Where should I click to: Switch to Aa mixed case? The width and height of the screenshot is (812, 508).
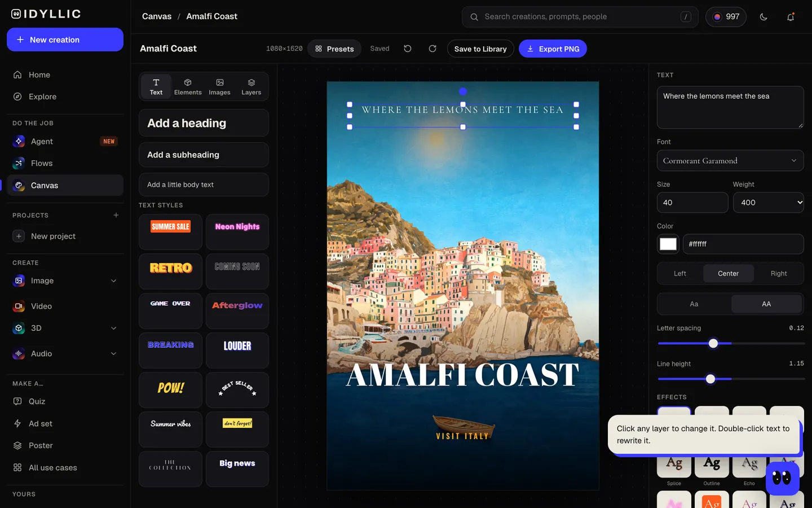[x=694, y=304]
